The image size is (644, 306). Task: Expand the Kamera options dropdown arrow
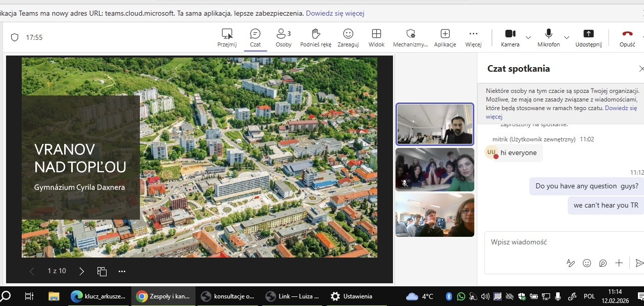[x=528, y=37]
